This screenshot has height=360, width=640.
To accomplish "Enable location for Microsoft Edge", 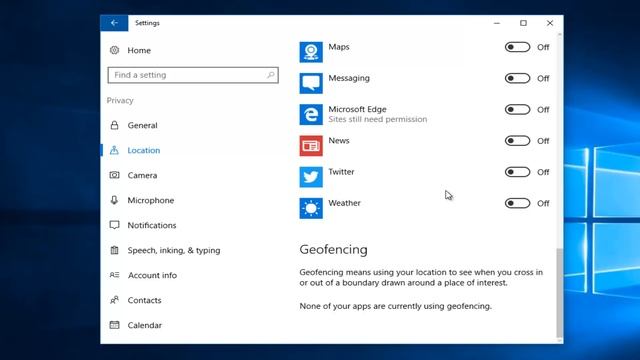I will click(517, 109).
